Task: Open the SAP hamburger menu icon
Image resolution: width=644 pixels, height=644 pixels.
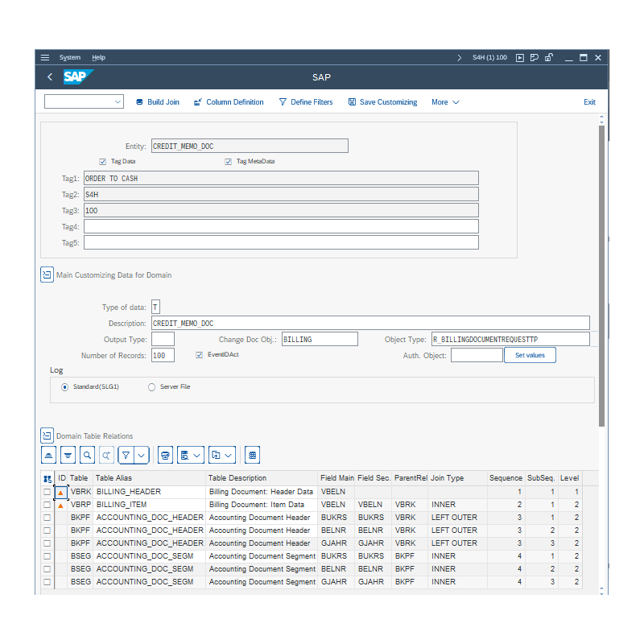Action: 45,57
